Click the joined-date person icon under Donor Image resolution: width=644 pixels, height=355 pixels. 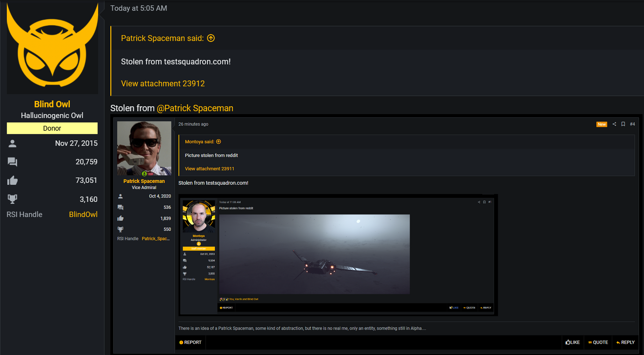(x=13, y=143)
